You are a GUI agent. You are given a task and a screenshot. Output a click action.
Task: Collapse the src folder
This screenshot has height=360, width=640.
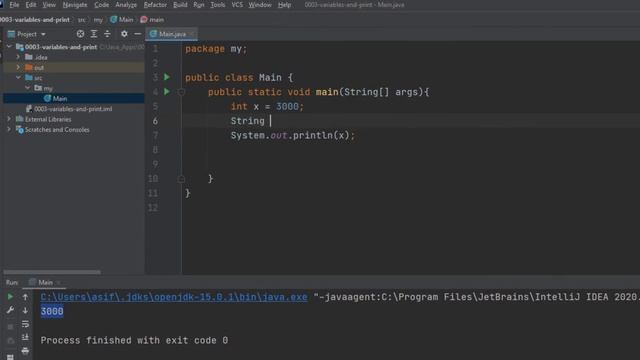tap(18, 78)
